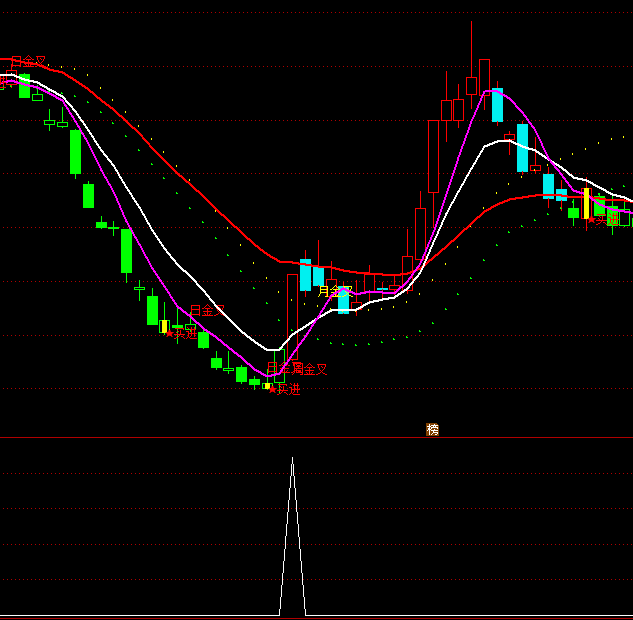Click the tallest hollow red candle
633x620 pixels.
click(433, 156)
